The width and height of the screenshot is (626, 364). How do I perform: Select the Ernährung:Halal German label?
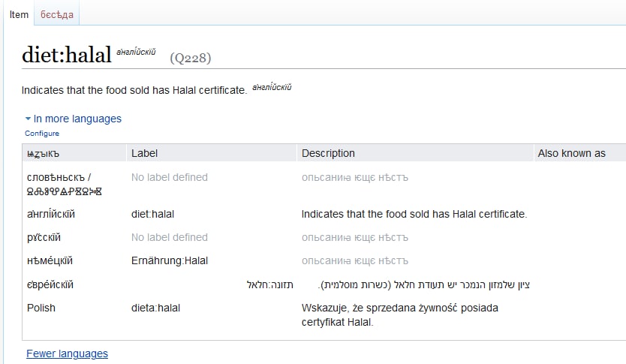(x=170, y=260)
